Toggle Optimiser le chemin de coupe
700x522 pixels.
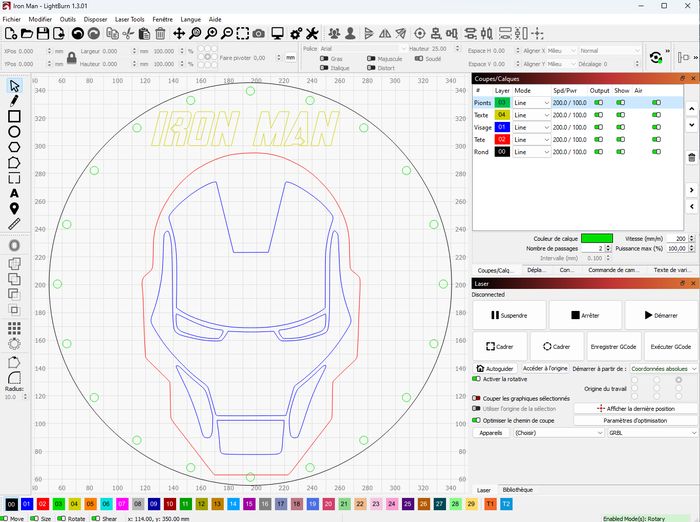click(x=476, y=420)
